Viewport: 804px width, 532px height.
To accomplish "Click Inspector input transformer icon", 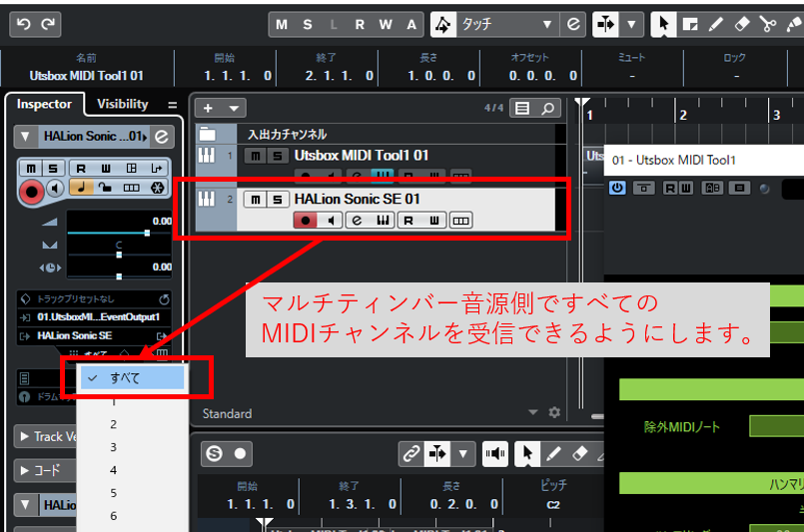I will [x=157, y=168].
